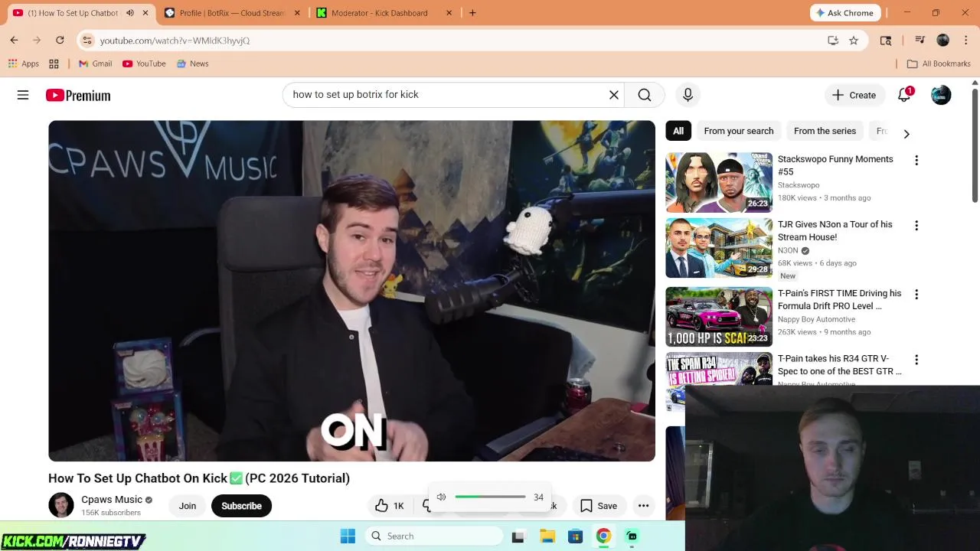The width and height of the screenshot is (980, 551).
Task: Open All Bookmarks folder
Action: click(939, 64)
